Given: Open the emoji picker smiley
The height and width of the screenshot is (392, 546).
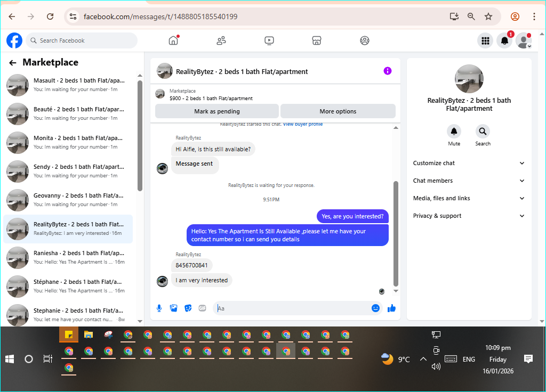Looking at the screenshot, I should coord(375,308).
